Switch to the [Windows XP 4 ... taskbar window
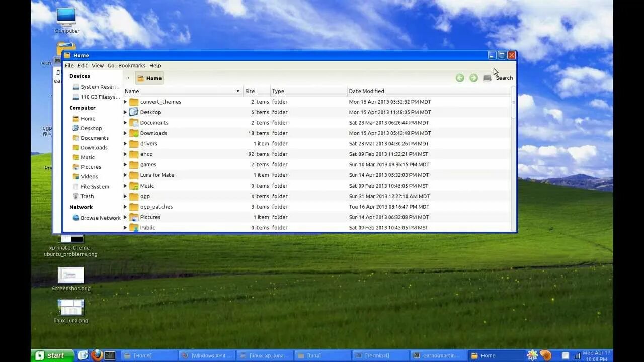The width and height of the screenshot is (644, 362). tap(207, 355)
